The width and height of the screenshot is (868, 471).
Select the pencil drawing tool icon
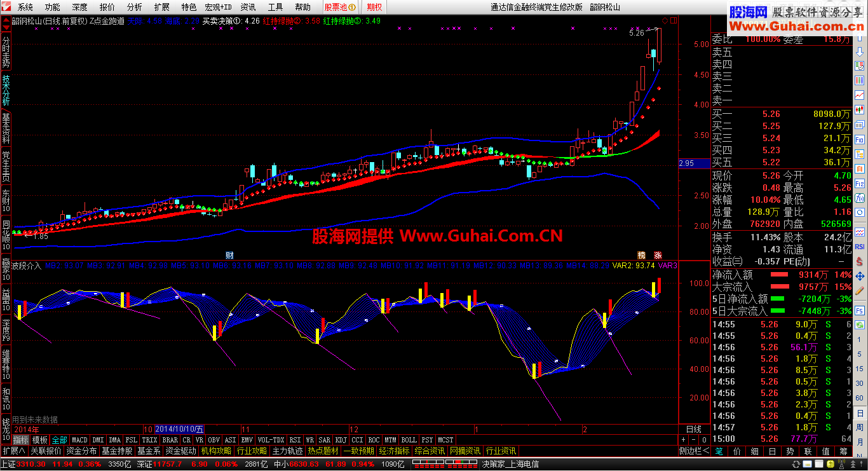click(x=859, y=290)
